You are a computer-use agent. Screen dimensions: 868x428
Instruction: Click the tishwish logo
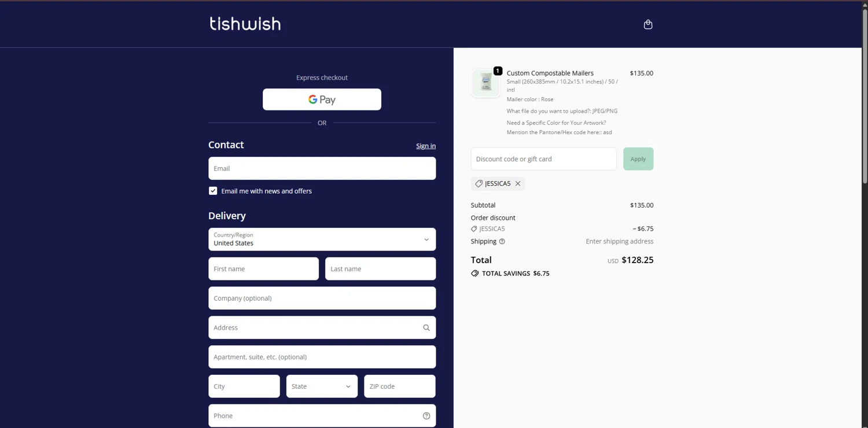(x=245, y=24)
